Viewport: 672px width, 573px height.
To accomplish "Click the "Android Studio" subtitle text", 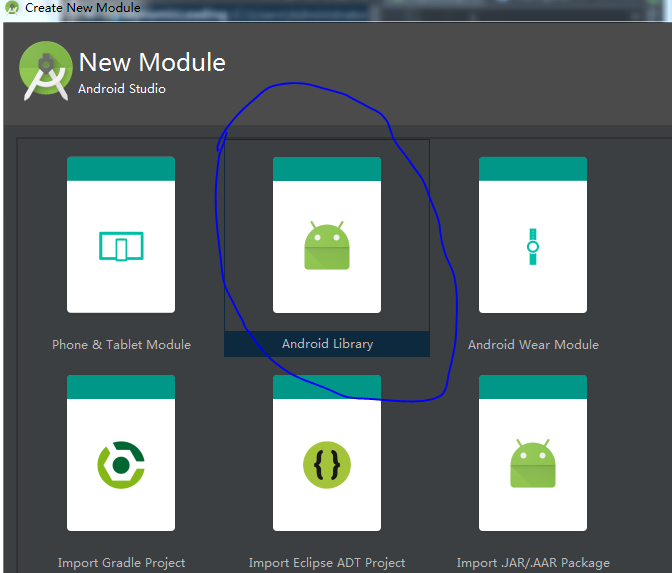I will click(122, 89).
